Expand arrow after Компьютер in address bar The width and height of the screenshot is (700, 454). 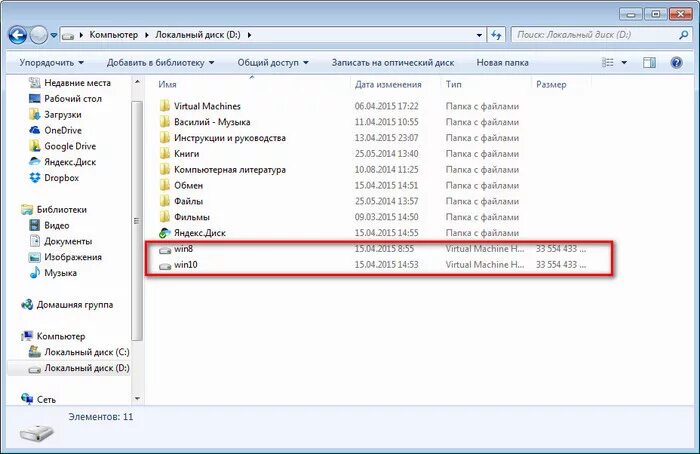(146, 35)
